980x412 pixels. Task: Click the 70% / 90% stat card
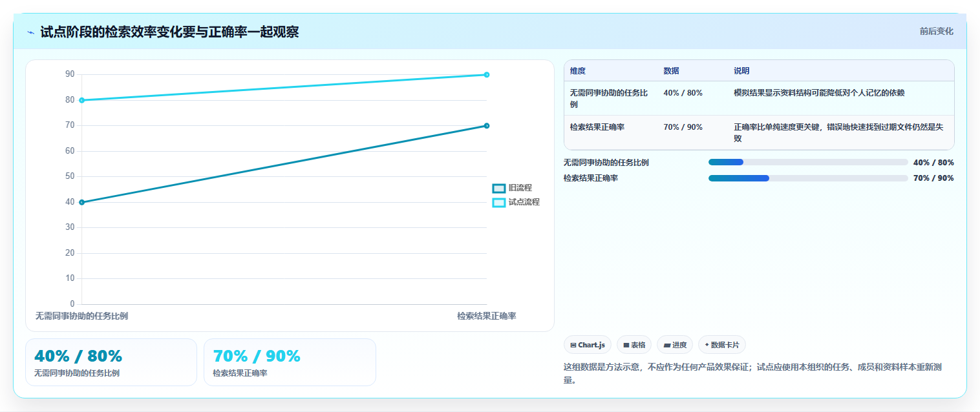(x=290, y=362)
